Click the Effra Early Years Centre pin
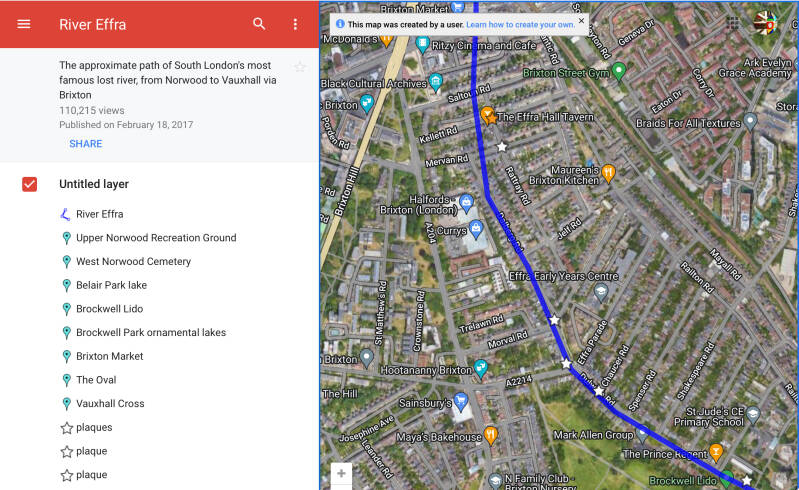This screenshot has height=490, width=799. point(601,292)
